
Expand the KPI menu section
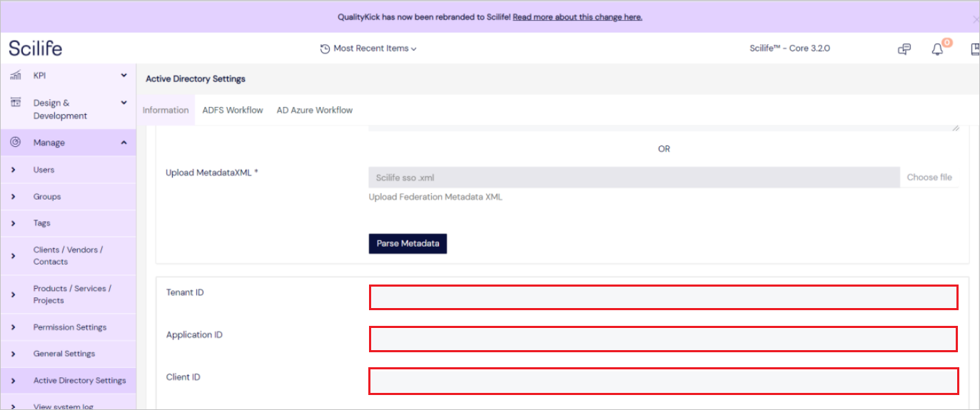pyautogui.click(x=123, y=76)
